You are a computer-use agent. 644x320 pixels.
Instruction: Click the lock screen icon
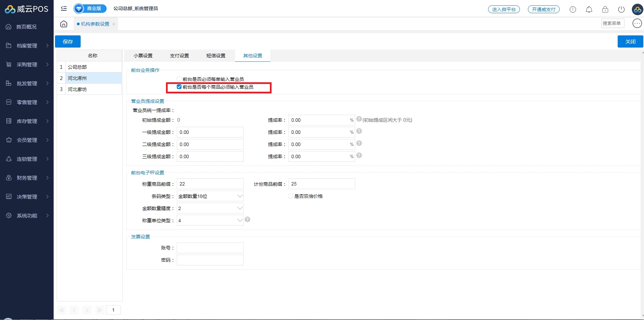pyautogui.click(x=605, y=9)
